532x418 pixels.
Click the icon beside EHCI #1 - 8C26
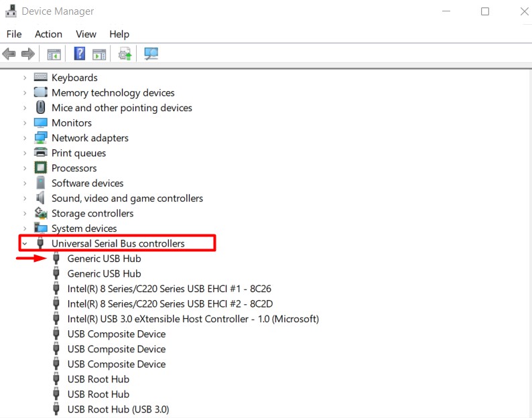56,289
